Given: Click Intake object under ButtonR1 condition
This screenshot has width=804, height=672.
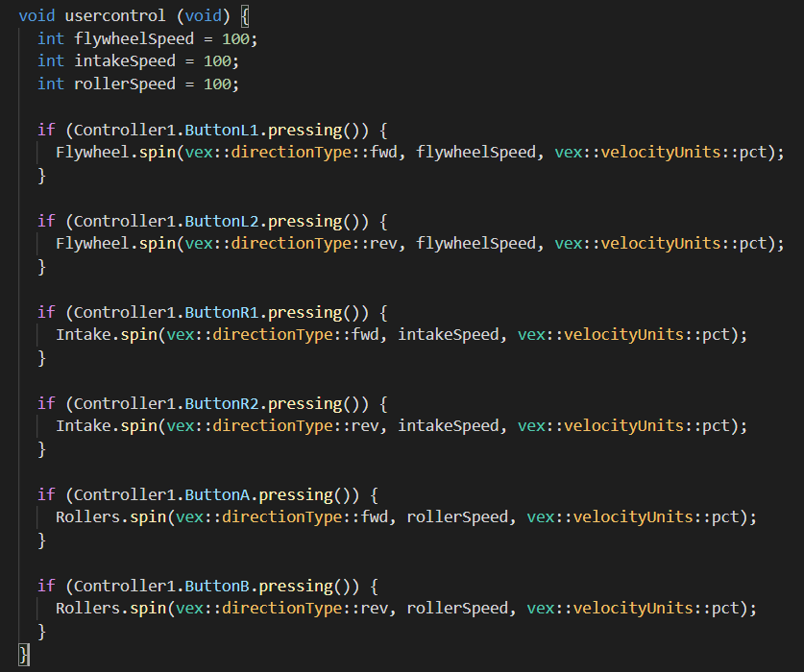Looking at the screenshot, I should tap(83, 335).
